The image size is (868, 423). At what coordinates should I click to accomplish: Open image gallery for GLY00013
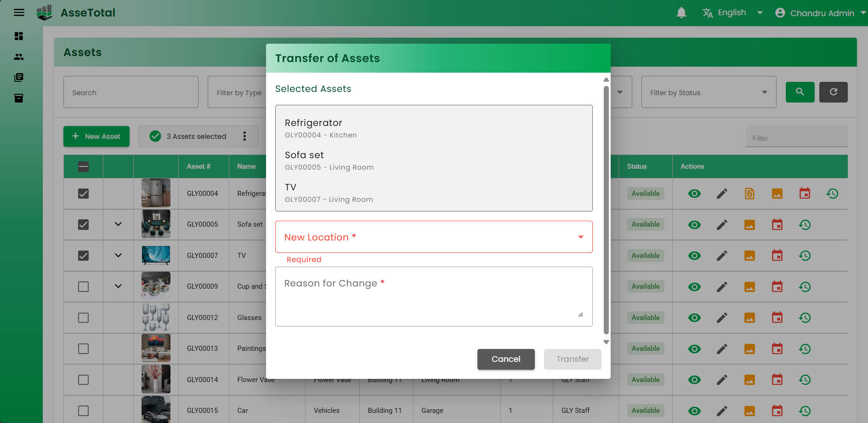(x=749, y=349)
